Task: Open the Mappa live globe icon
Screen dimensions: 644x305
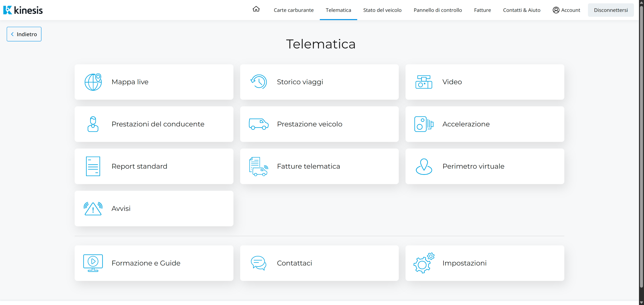Action: point(93,82)
